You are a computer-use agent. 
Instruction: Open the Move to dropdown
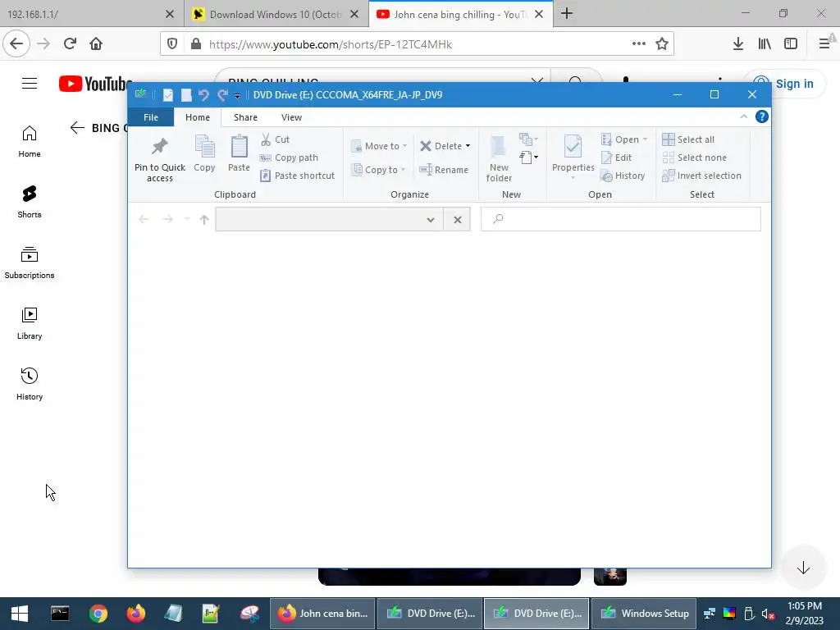click(379, 146)
